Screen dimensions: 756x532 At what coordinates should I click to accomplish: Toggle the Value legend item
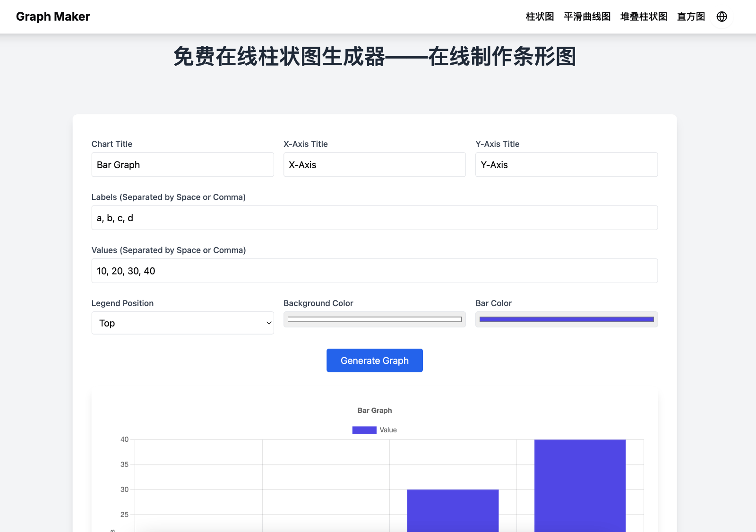pos(375,430)
